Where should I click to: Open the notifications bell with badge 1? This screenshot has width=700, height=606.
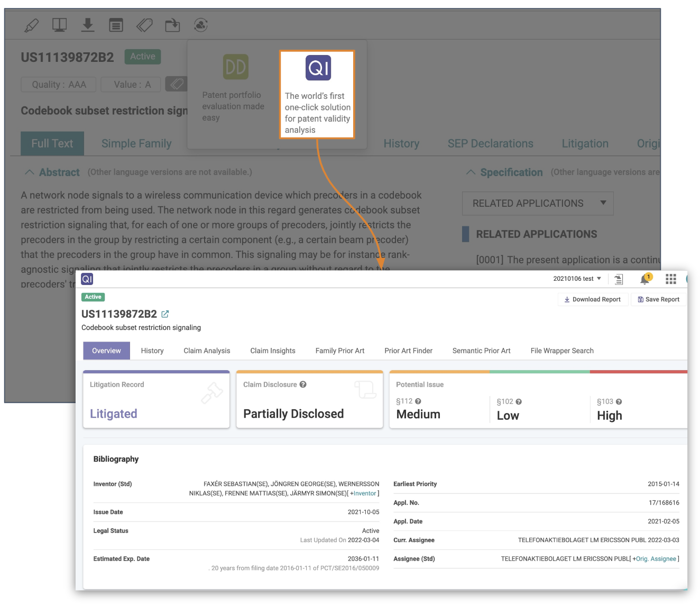point(645,279)
